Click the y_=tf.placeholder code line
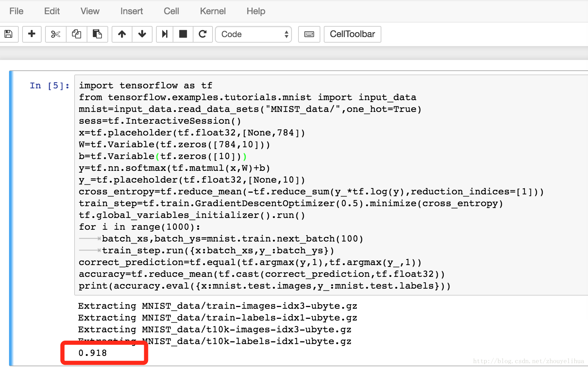This screenshot has height=368, width=588. tap(192, 180)
